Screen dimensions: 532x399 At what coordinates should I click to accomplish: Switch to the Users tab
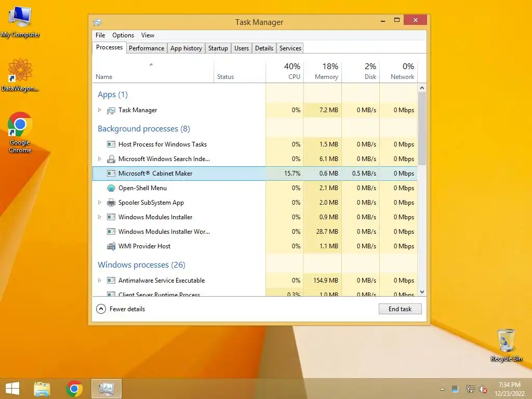[x=242, y=48]
